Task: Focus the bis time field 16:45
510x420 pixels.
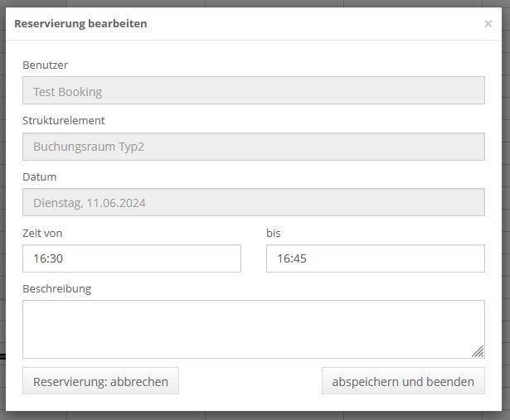Action: (x=375, y=258)
